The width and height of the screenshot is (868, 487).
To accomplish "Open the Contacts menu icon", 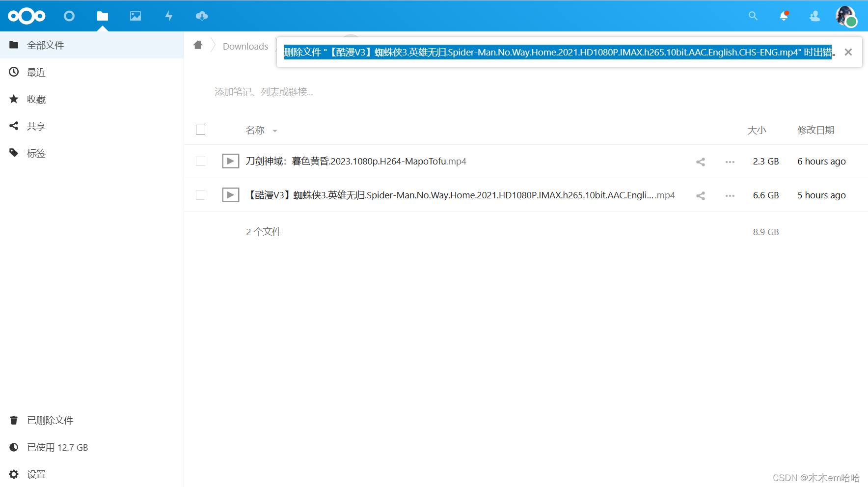I will click(x=814, y=16).
